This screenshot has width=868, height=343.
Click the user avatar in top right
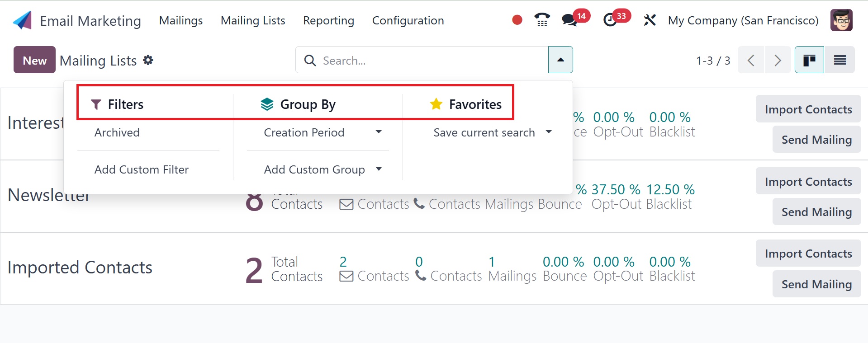point(841,20)
